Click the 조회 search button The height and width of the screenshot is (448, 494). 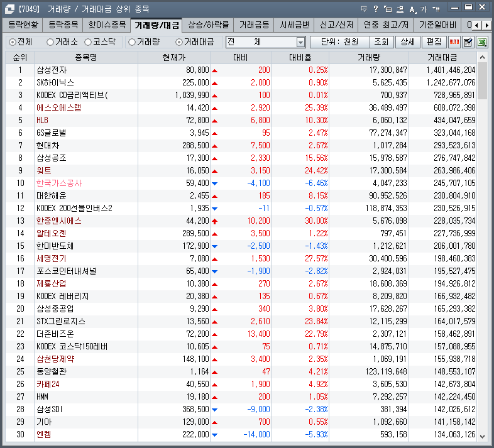point(381,42)
